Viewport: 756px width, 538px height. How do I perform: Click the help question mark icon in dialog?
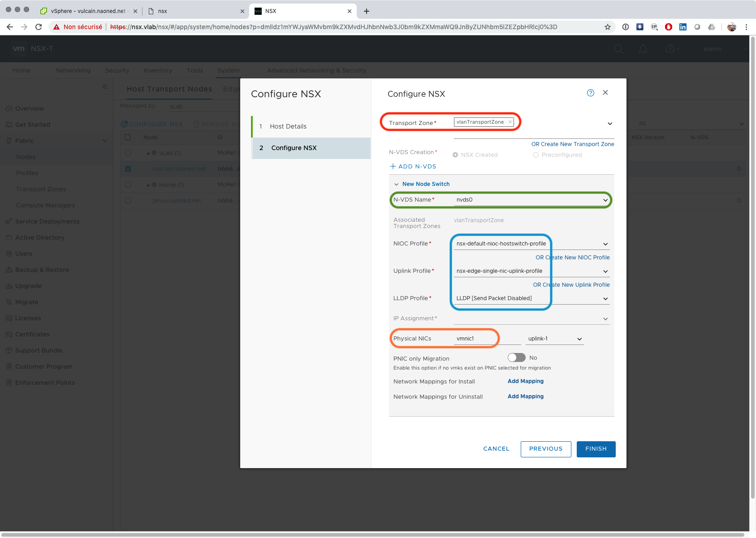590,93
